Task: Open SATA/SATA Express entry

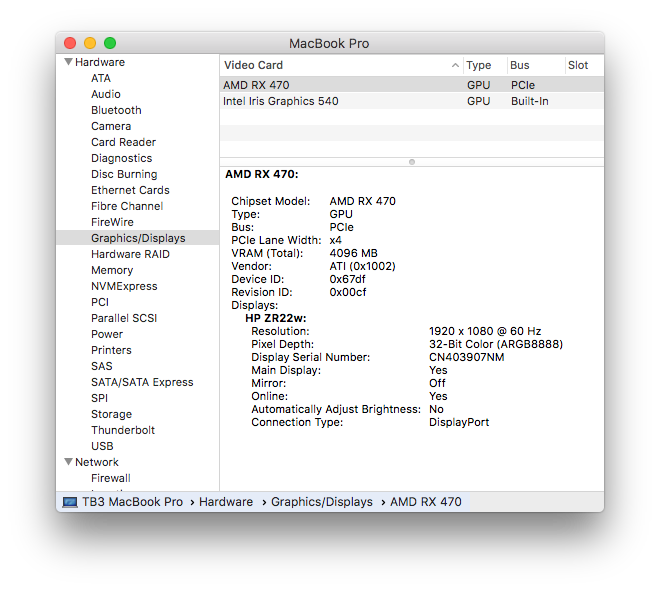Action: pyautogui.click(x=142, y=382)
